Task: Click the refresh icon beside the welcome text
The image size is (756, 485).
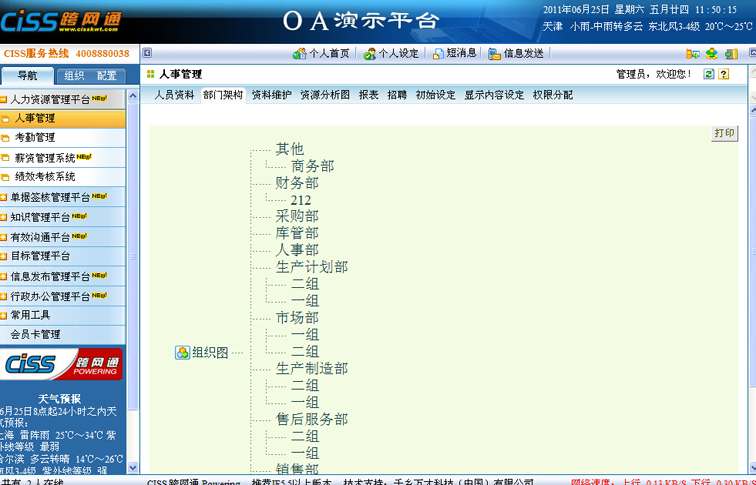Action: (709, 74)
